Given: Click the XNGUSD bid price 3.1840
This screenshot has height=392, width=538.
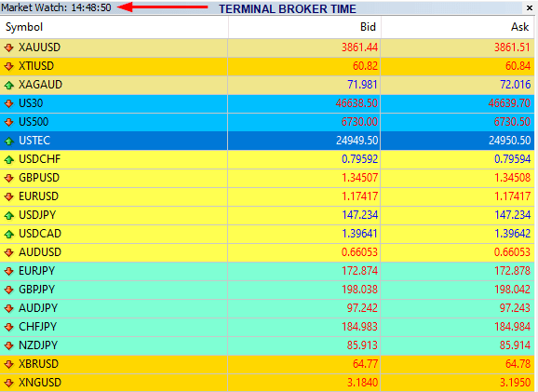Looking at the screenshot, I should (x=362, y=383).
